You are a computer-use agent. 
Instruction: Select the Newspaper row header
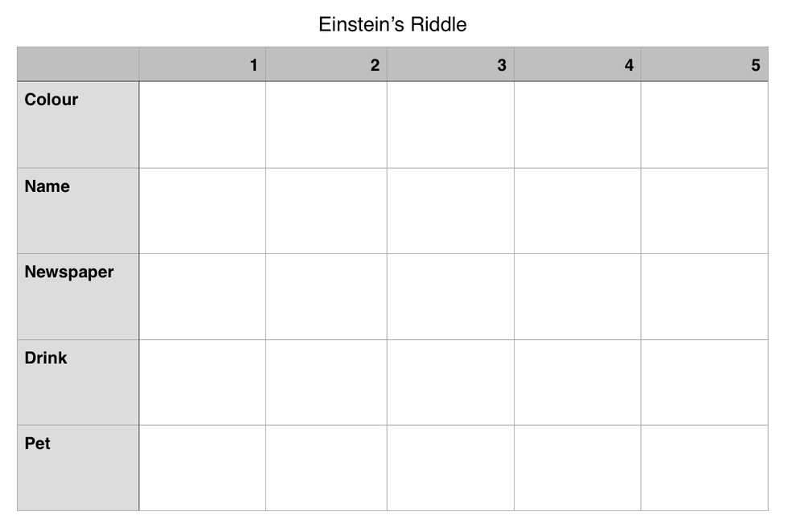78,297
